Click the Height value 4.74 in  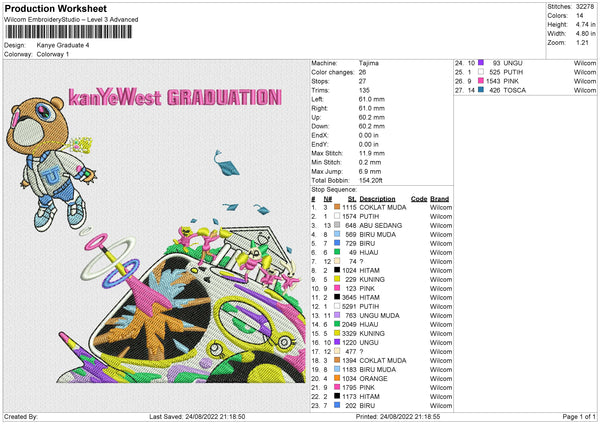point(585,24)
